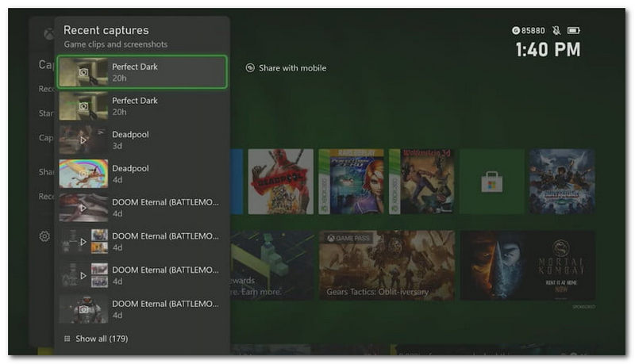Select Share with mobile option
Viewport: 635px width, 364px height.
(286, 68)
